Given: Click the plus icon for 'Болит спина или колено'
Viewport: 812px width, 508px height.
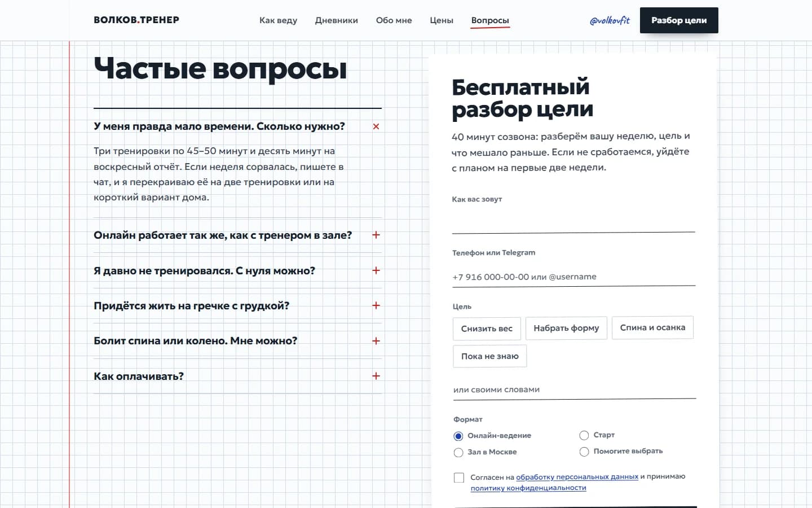Looking at the screenshot, I should click(x=376, y=341).
